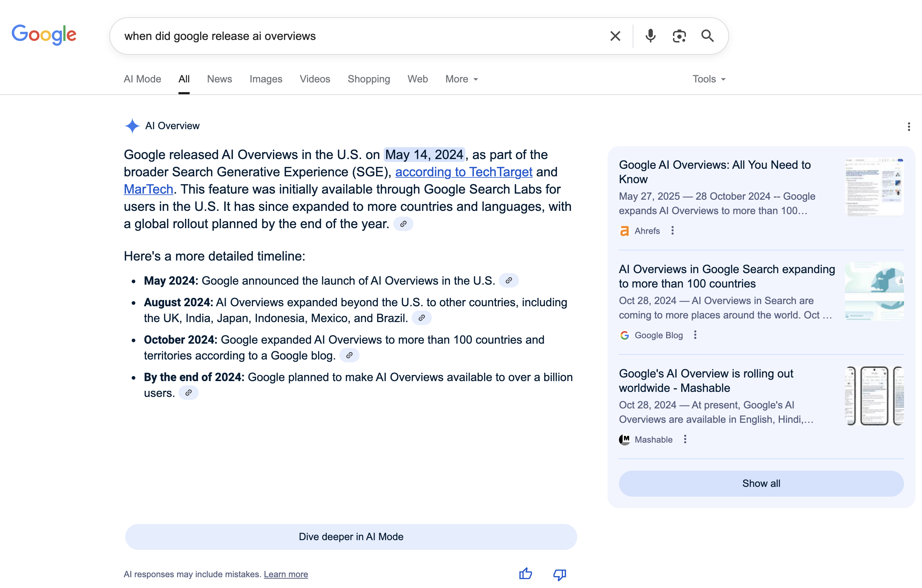Viewport: 922px width, 588px height.
Task: Click the highlighted date May 14, 2024
Action: point(424,155)
